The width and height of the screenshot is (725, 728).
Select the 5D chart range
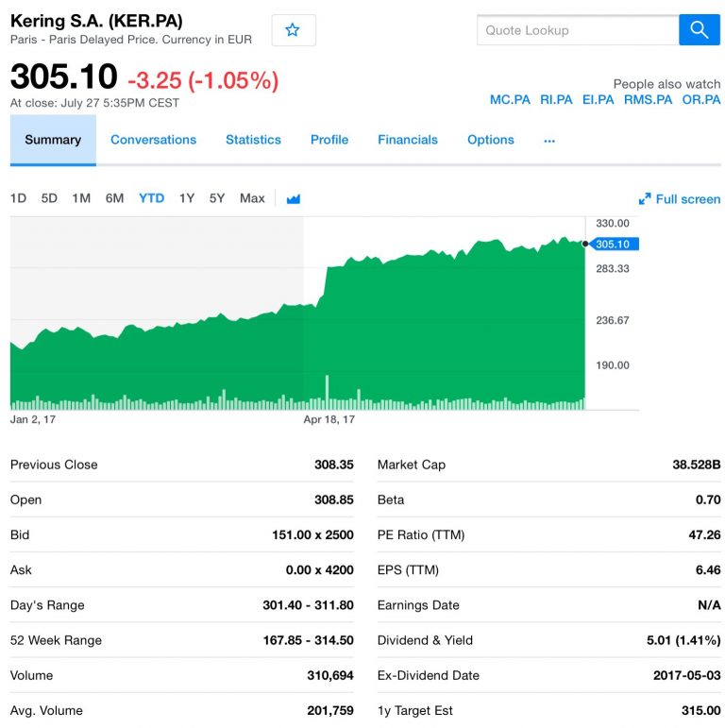[49, 198]
